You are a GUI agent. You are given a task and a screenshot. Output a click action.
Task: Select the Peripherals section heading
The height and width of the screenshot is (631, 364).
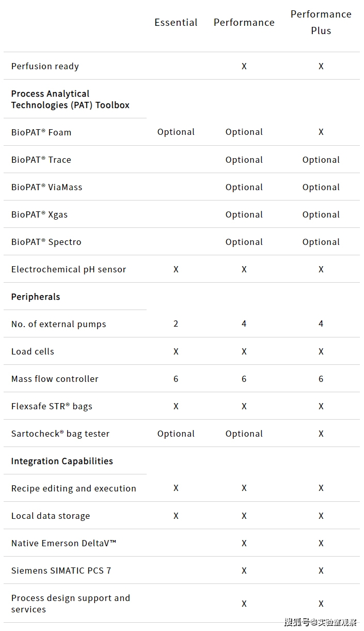point(36,297)
